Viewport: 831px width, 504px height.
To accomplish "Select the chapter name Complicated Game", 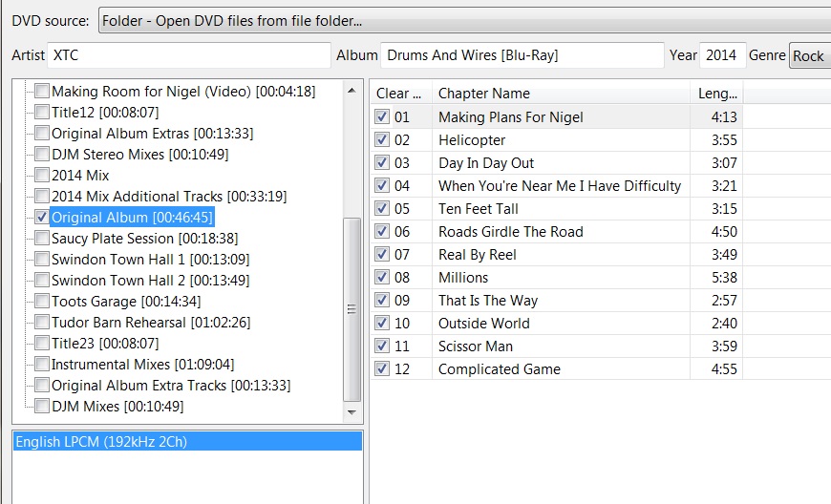I will (500, 369).
